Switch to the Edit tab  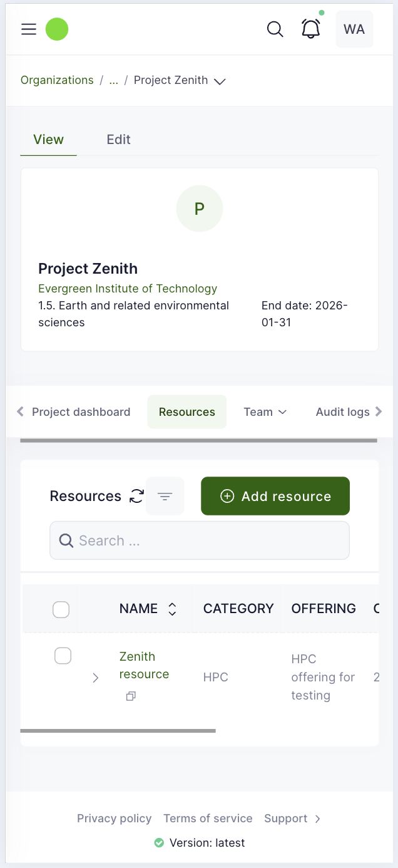click(x=118, y=140)
